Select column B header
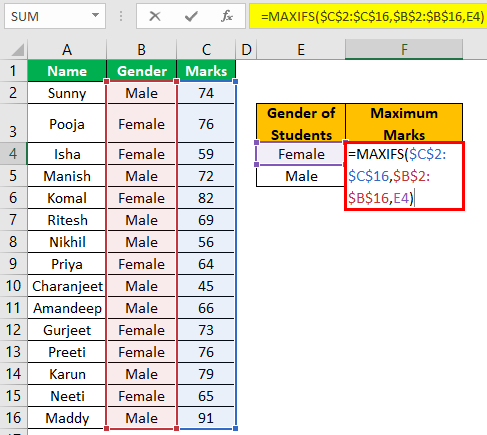Image resolution: width=487 pixels, height=435 pixels. tap(142, 50)
